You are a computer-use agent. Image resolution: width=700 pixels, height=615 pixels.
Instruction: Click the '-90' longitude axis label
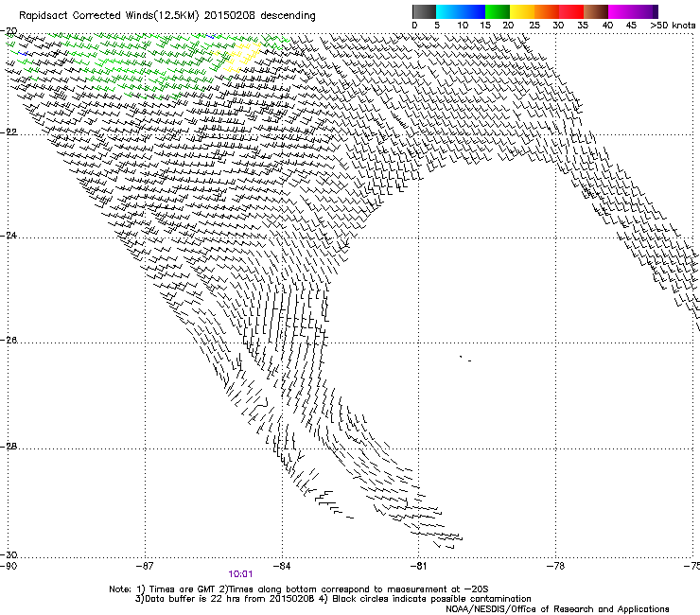point(9,567)
